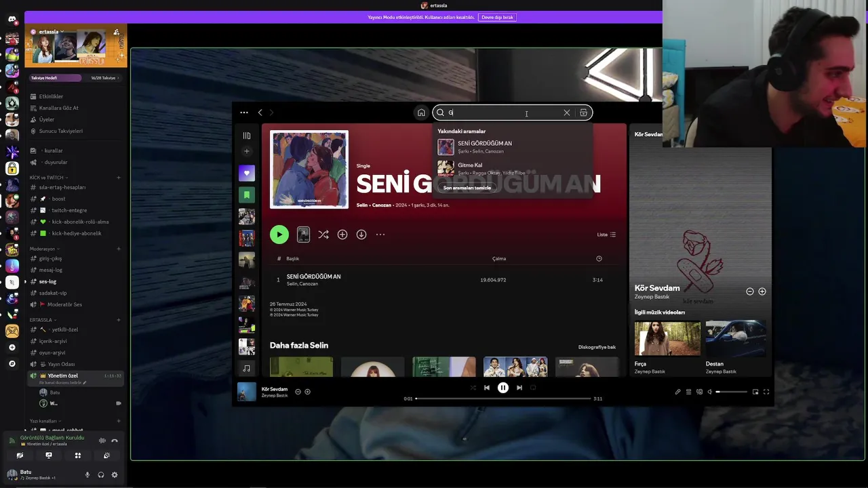Mute Spotify with the speaker icon
Image resolution: width=868 pixels, height=488 pixels.
[x=710, y=392]
